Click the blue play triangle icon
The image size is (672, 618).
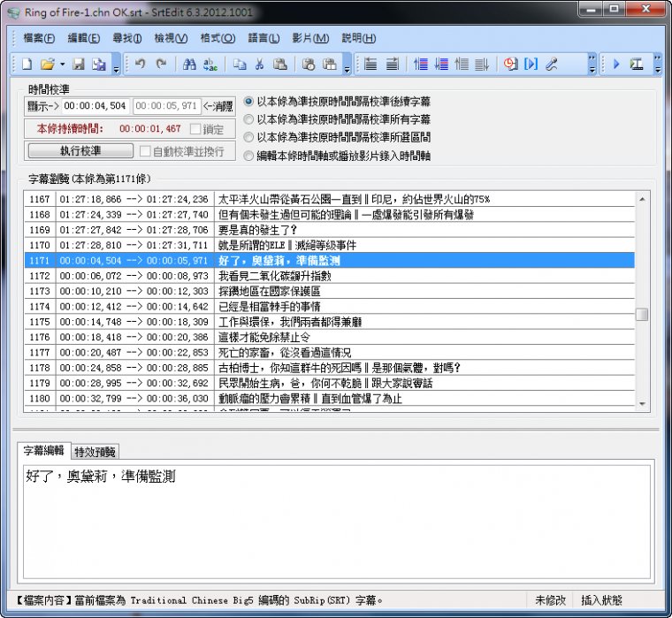tap(616, 65)
